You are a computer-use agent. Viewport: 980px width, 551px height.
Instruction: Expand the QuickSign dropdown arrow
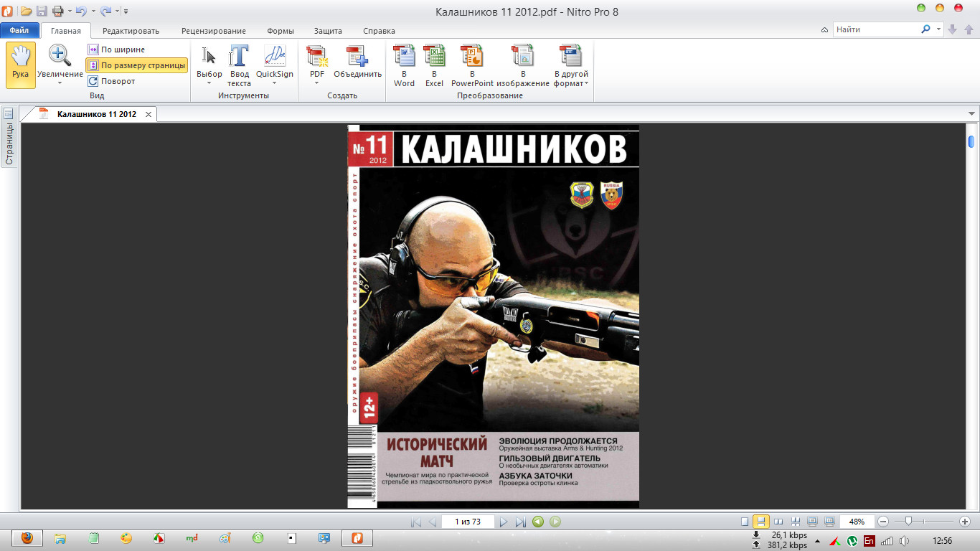coord(275,83)
